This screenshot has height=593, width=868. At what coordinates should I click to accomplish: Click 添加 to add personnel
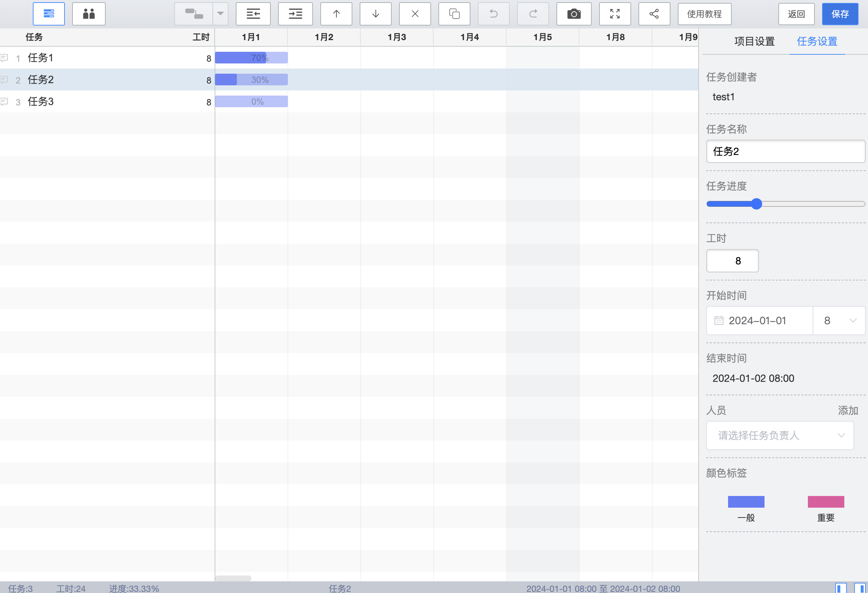pyautogui.click(x=848, y=411)
